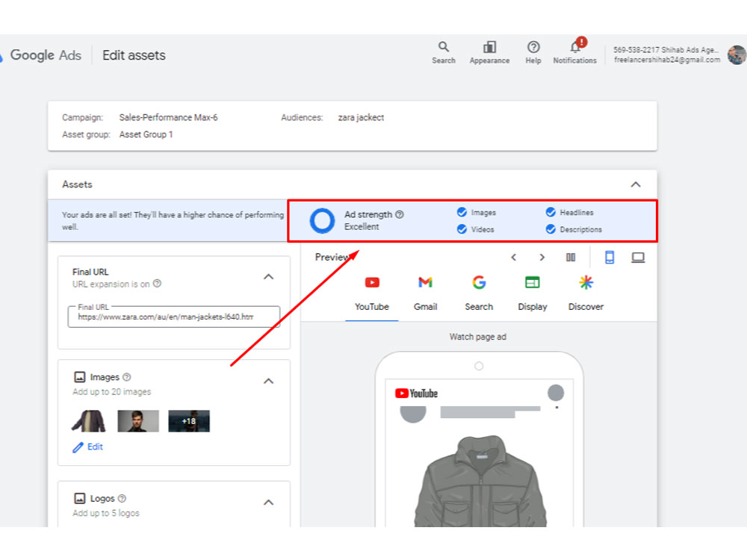Click the Headlines checkmark in Ad strength
The image size is (747, 560).
tap(551, 212)
